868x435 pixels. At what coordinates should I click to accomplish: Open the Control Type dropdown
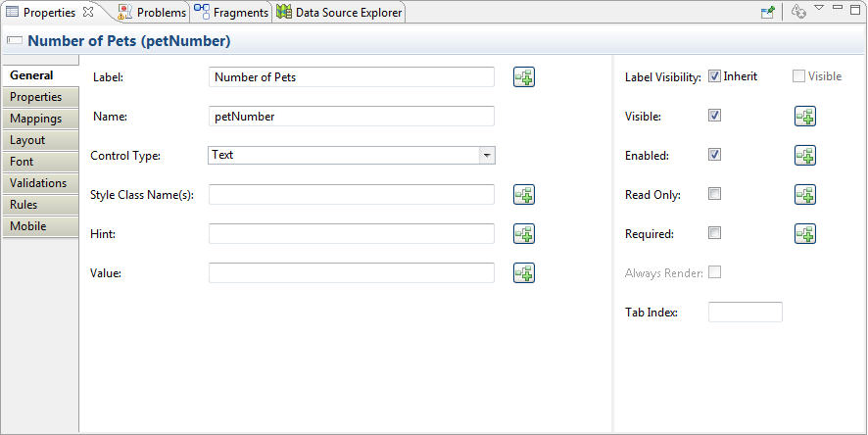(486, 155)
